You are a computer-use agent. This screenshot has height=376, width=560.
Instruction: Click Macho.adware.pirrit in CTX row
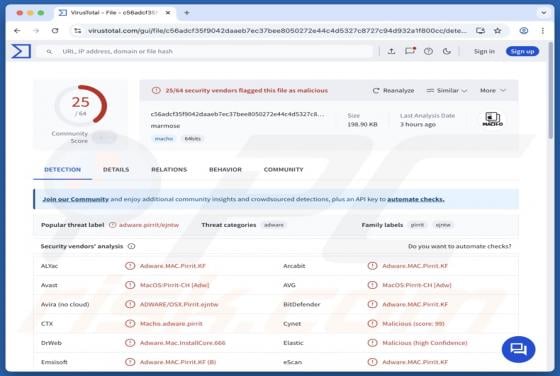171,324
